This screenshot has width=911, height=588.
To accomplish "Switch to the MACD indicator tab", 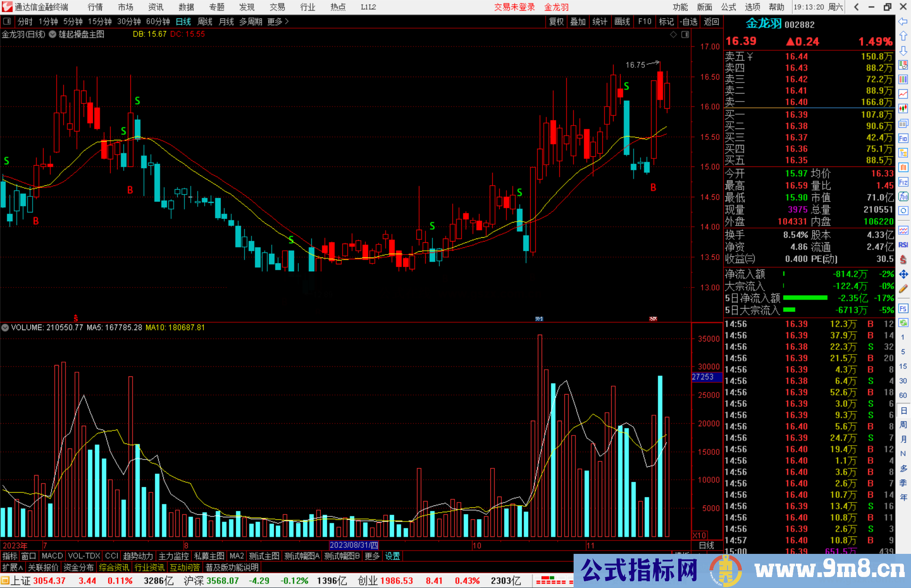I will click(52, 556).
